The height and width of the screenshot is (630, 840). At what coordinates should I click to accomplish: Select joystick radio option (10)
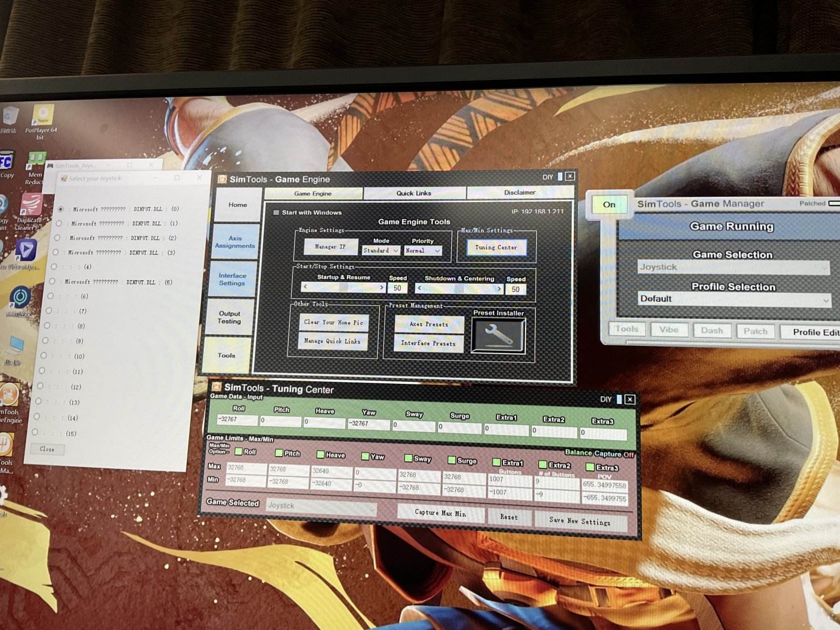(44, 355)
